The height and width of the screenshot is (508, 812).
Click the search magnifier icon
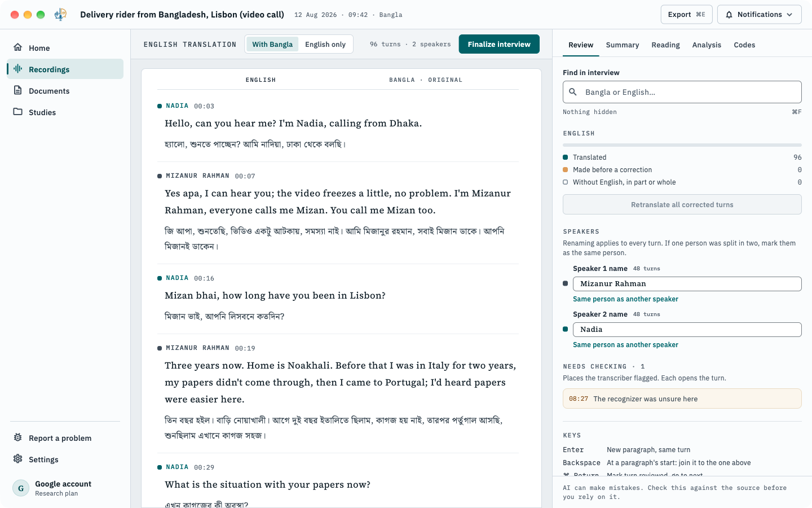573,92
